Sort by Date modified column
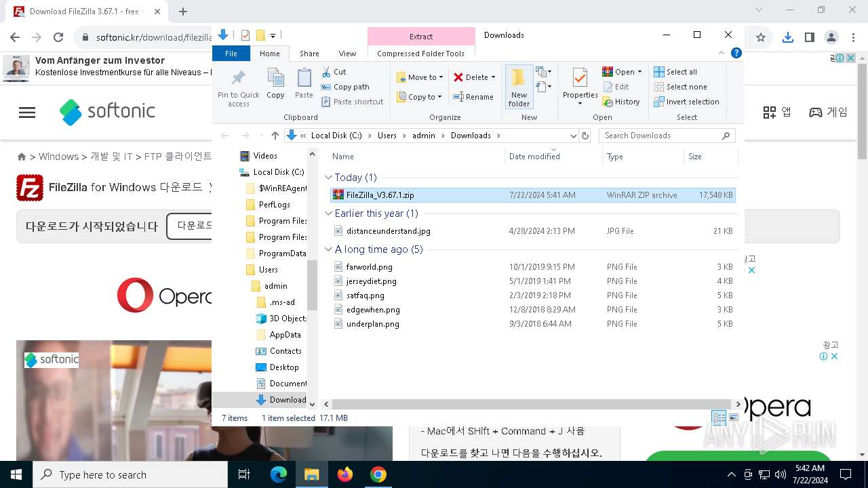The image size is (868, 488). pyautogui.click(x=553, y=157)
